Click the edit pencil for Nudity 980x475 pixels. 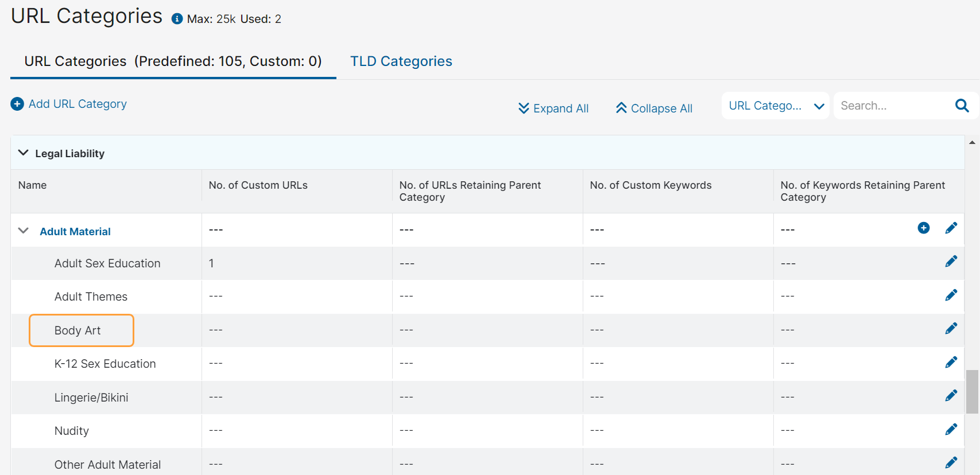click(951, 429)
